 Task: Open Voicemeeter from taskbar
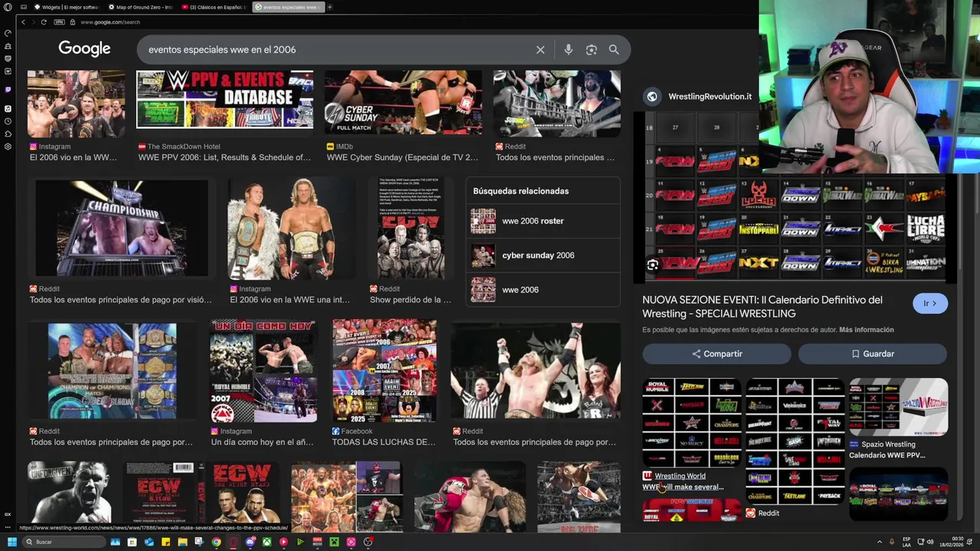pos(317,542)
